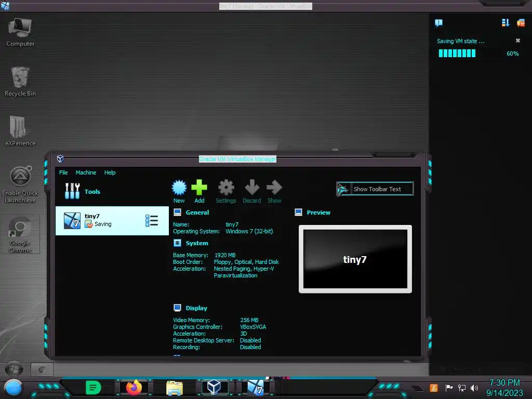
Task: Click the System section heading
Action: (x=197, y=243)
